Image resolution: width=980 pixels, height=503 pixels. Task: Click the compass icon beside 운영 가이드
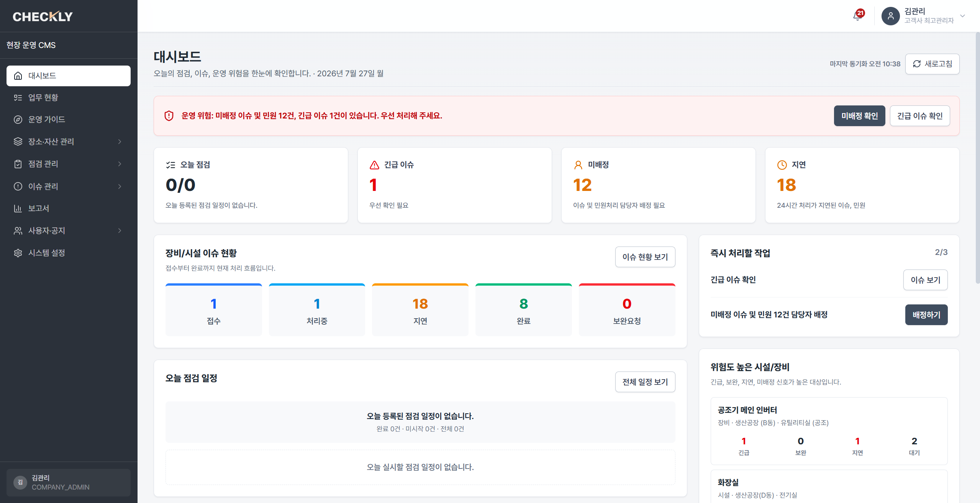coord(18,120)
